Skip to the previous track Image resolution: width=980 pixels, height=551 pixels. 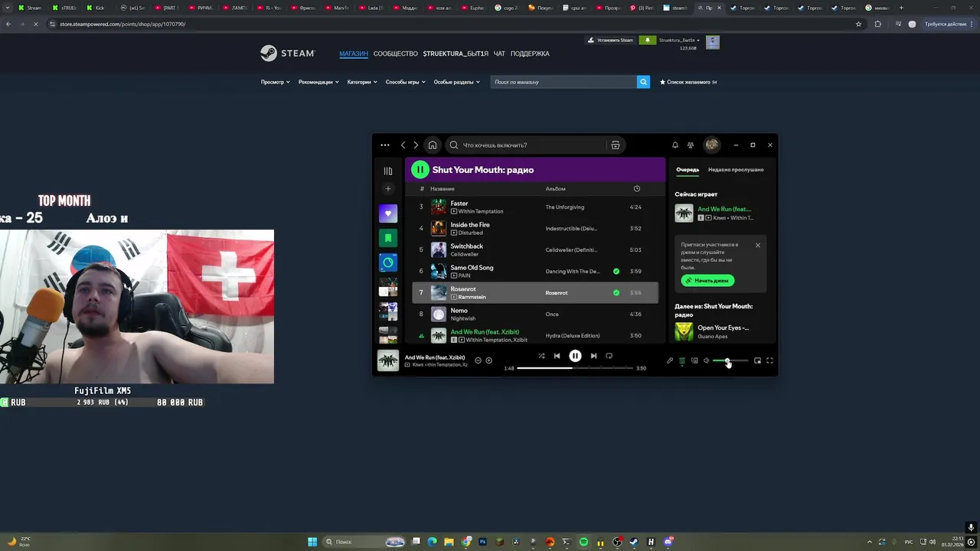[557, 356]
